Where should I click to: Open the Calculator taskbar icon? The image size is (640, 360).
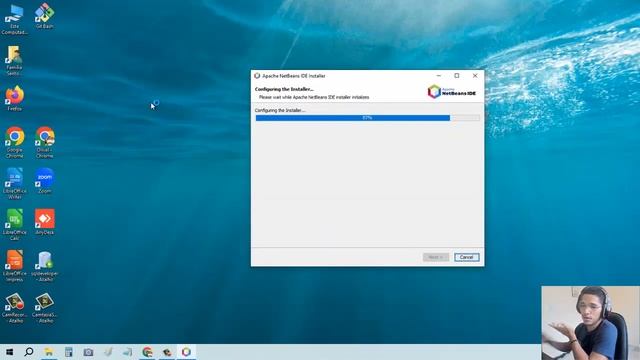[x=69, y=352]
